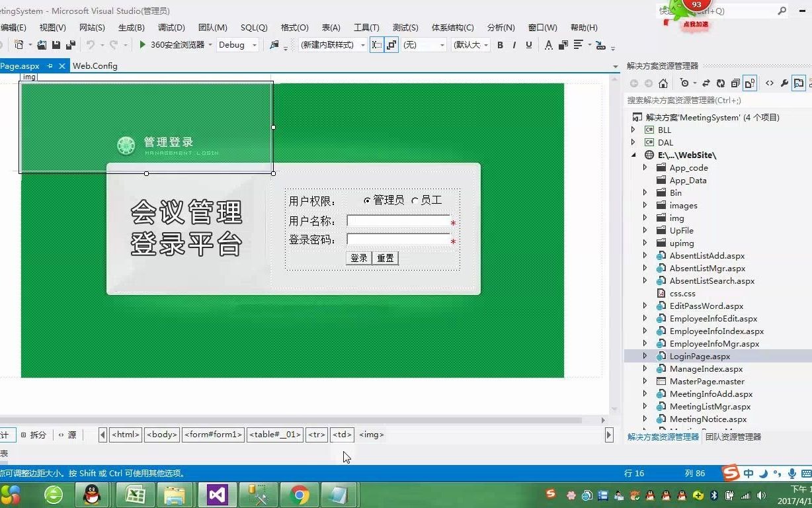Click the 登录 button in the login form

pos(358,258)
